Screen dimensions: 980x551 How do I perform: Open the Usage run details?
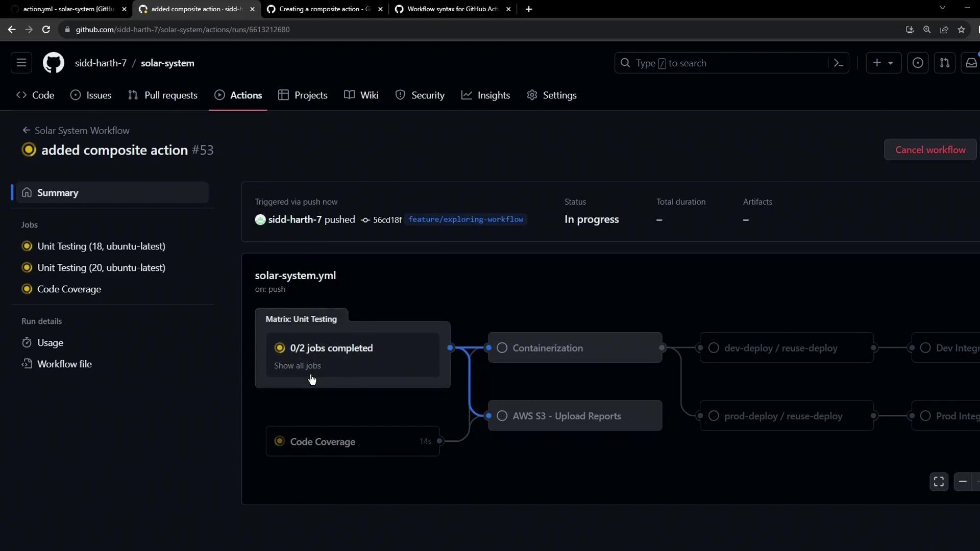(x=50, y=343)
